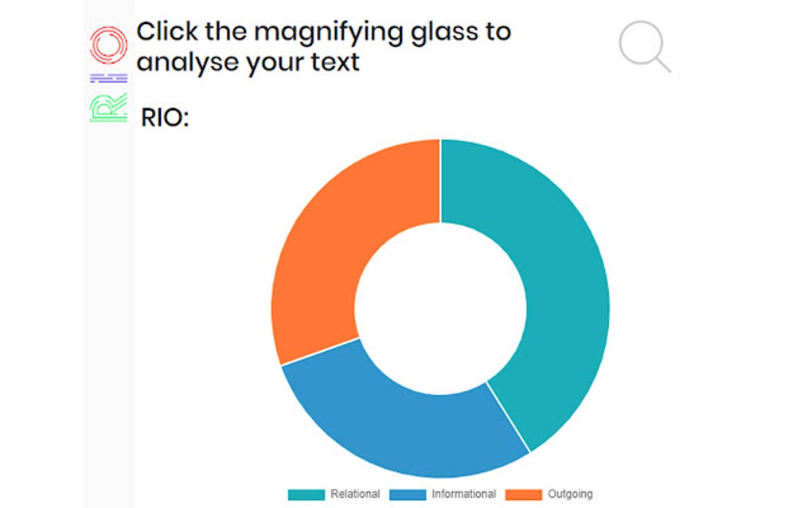Click the 'Click the magnifying glass' heading line

(x=323, y=32)
